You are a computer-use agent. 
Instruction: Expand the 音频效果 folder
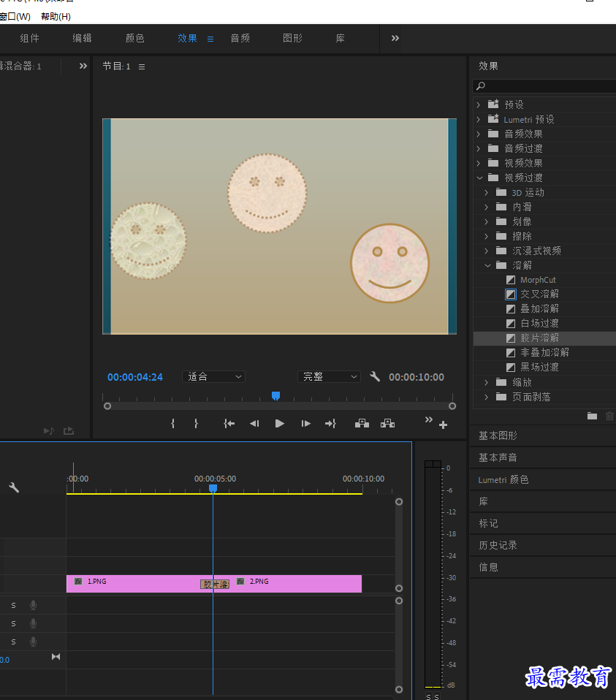coord(479,134)
